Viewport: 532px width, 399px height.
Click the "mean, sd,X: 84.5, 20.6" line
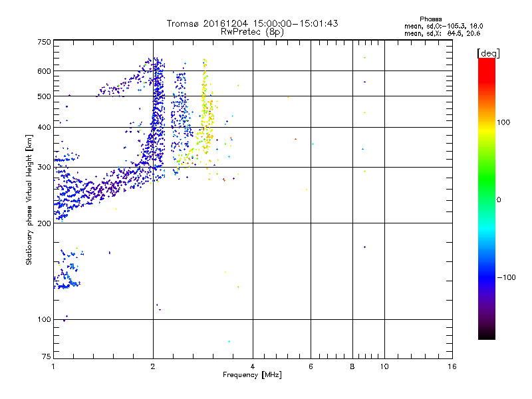tap(442, 33)
